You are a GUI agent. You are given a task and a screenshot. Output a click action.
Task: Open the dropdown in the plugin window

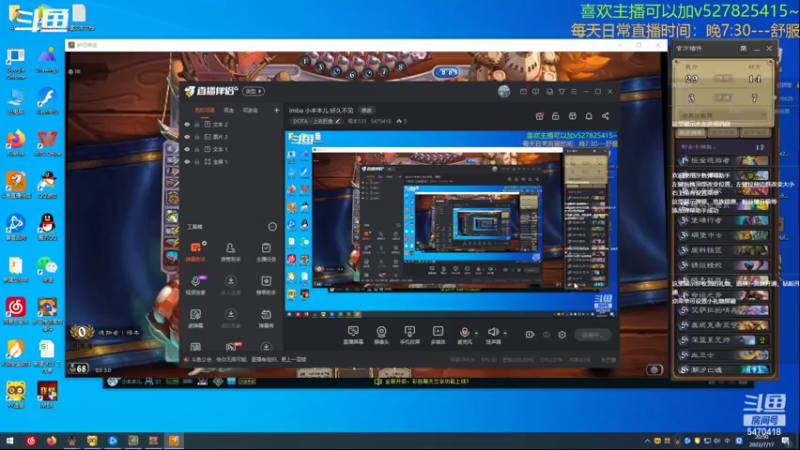tap(722, 115)
